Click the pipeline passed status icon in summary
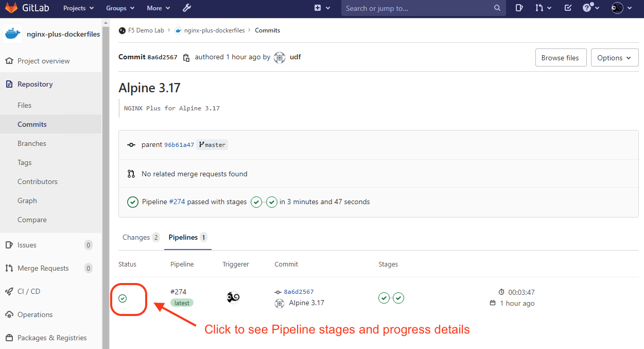 click(133, 202)
